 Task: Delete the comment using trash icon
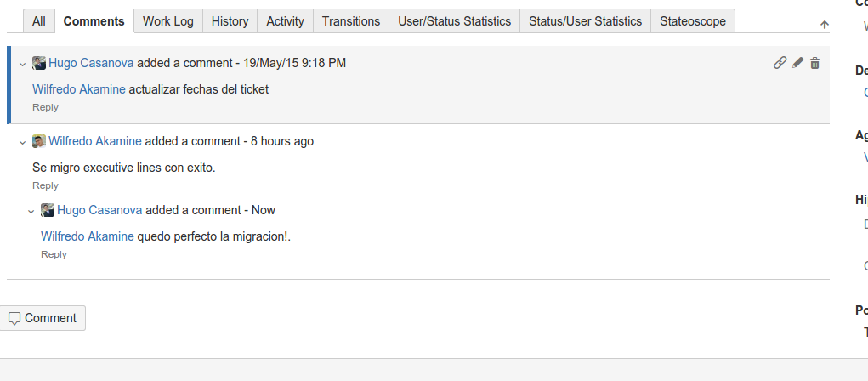[x=814, y=63]
